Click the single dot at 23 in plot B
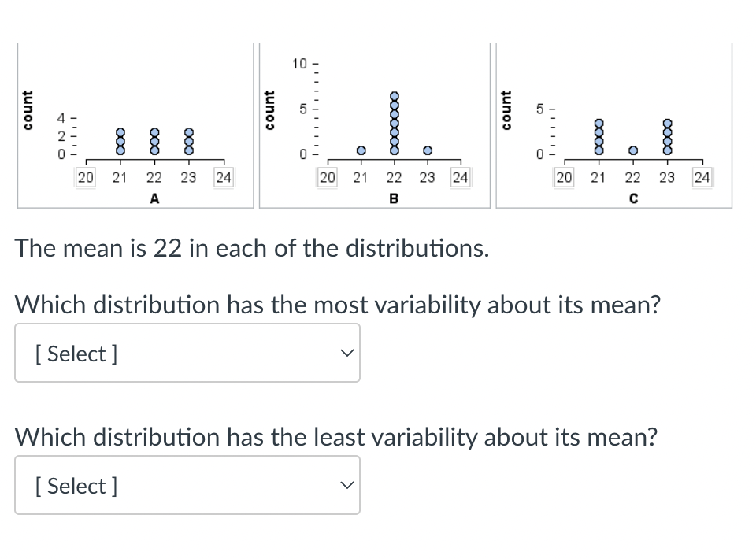This screenshot has width=756, height=559. [x=427, y=150]
